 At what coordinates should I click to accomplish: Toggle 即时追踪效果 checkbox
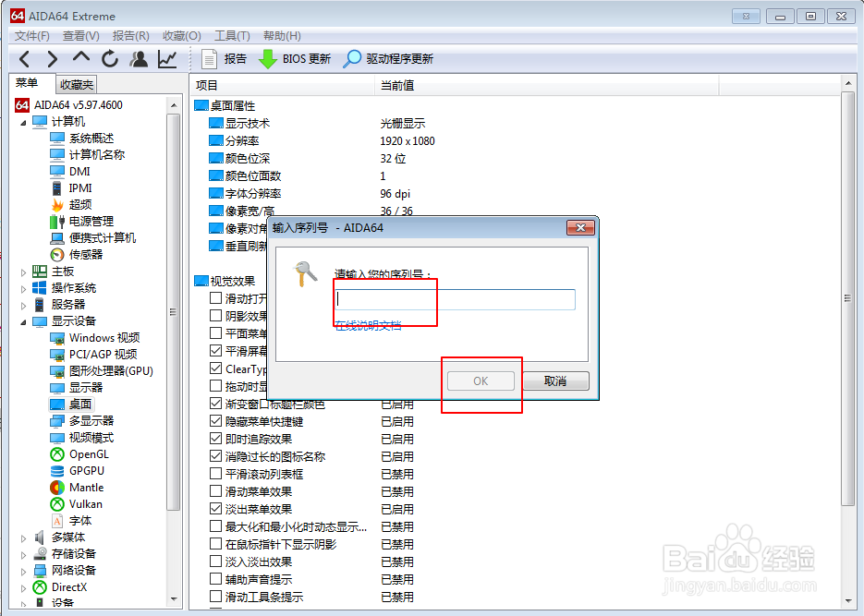[216, 439]
